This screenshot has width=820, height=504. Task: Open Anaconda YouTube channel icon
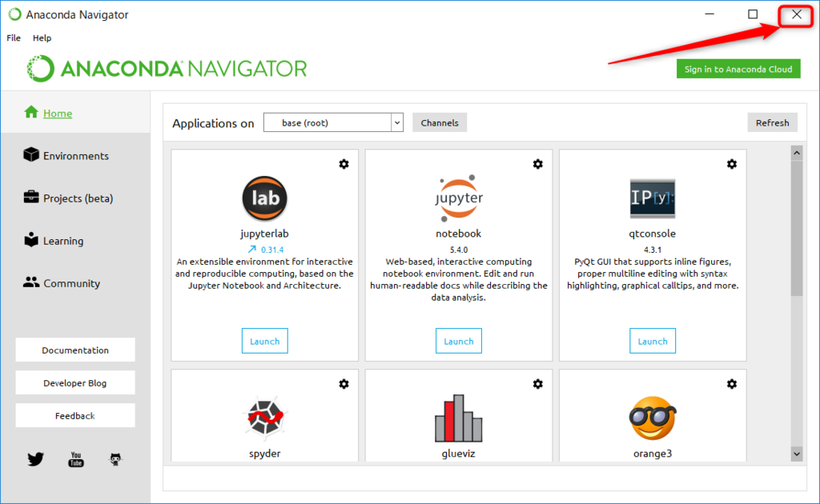[x=76, y=459]
